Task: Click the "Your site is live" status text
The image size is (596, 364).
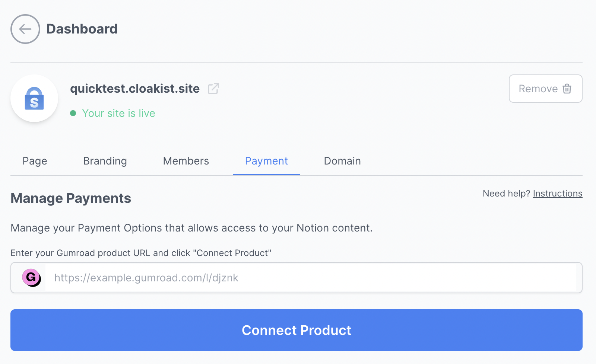Action: 118,113
